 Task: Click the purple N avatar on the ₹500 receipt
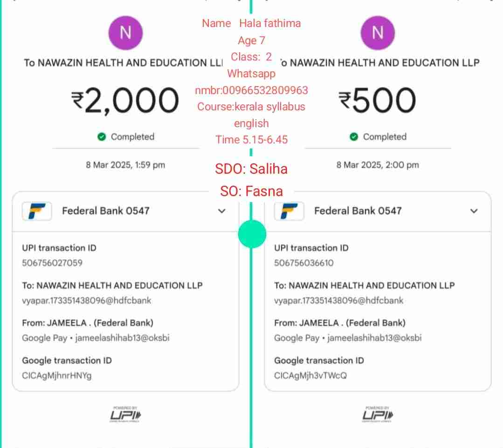coord(378,33)
